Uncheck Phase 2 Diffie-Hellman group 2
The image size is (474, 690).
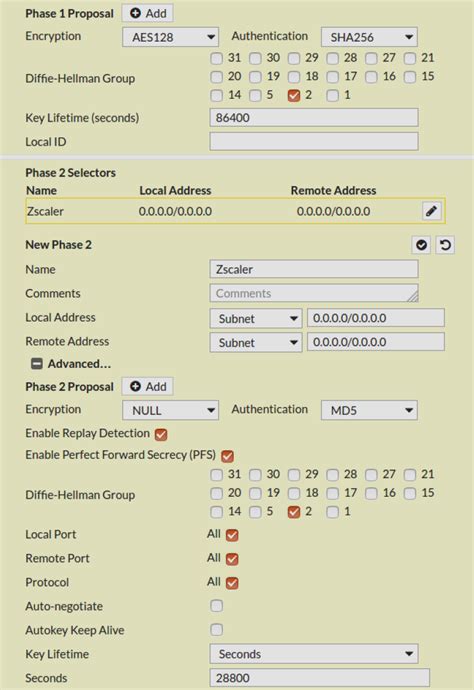pyautogui.click(x=294, y=512)
